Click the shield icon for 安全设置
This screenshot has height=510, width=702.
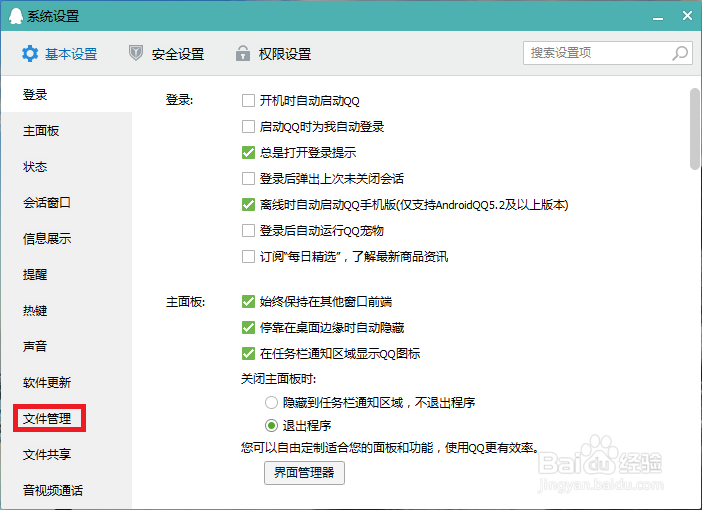pos(136,53)
